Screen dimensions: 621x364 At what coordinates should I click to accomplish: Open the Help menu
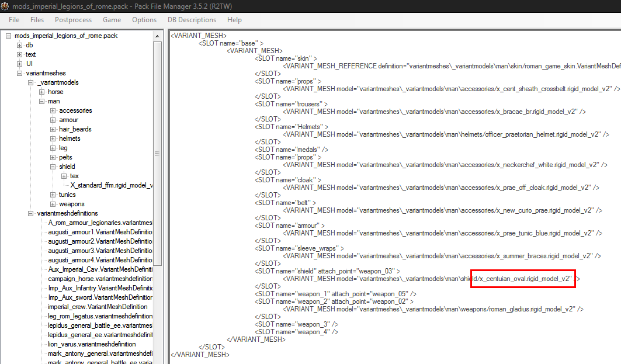coord(234,20)
